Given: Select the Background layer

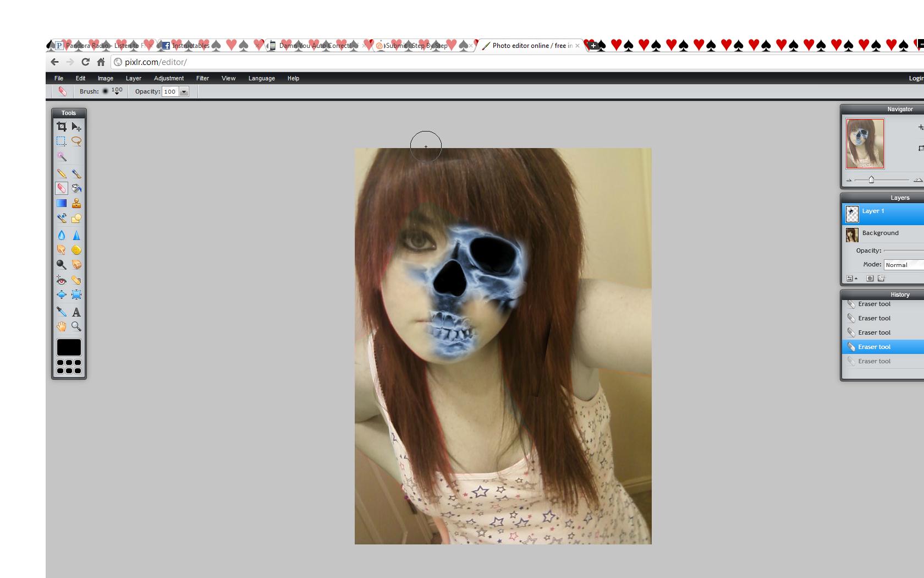Looking at the screenshot, I should click(x=883, y=235).
